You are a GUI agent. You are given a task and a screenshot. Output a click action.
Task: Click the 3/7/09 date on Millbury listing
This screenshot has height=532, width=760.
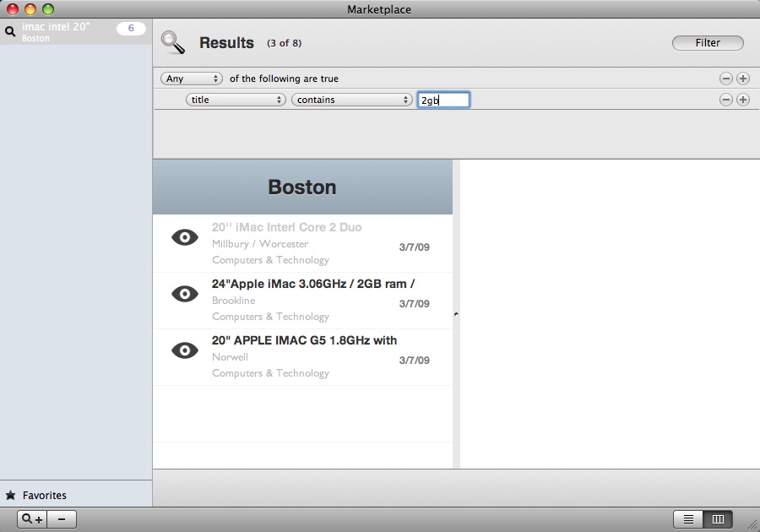pyautogui.click(x=415, y=247)
